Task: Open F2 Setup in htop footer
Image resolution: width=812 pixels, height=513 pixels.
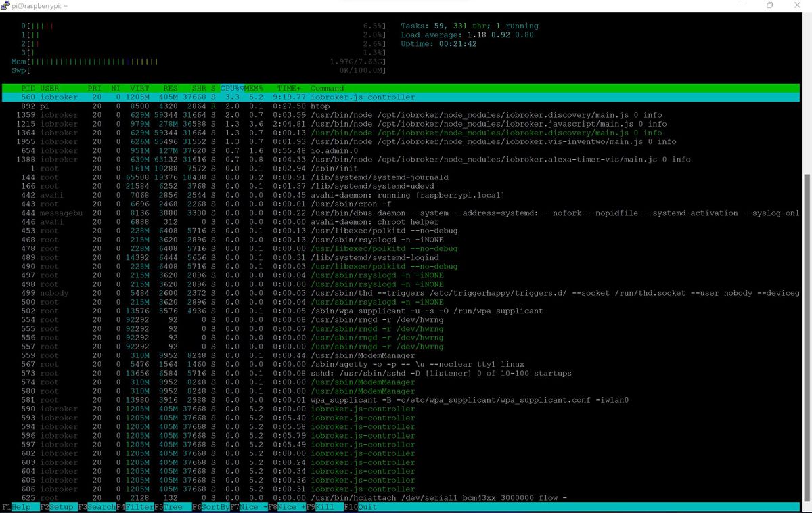Action: coord(58,507)
